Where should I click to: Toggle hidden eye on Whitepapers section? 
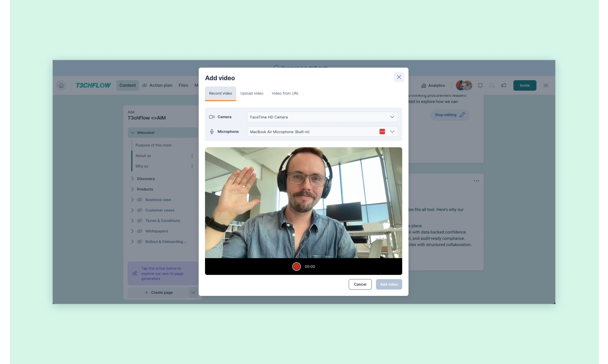coord(140,231)
